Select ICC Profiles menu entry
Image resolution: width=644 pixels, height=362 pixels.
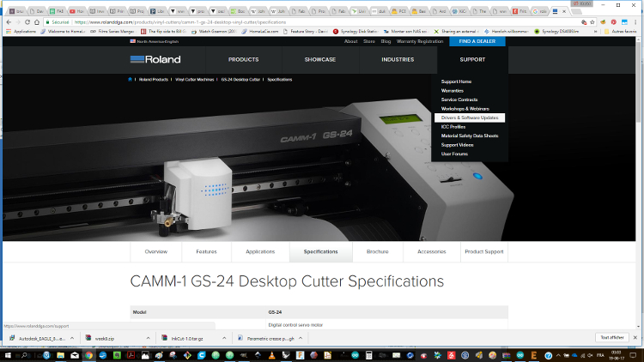453,127
